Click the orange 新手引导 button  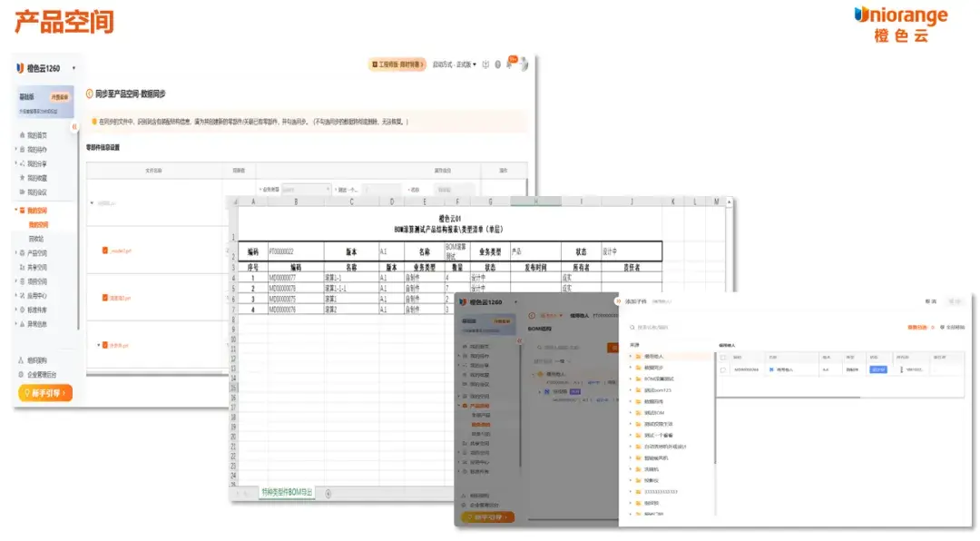click(45, 393)
